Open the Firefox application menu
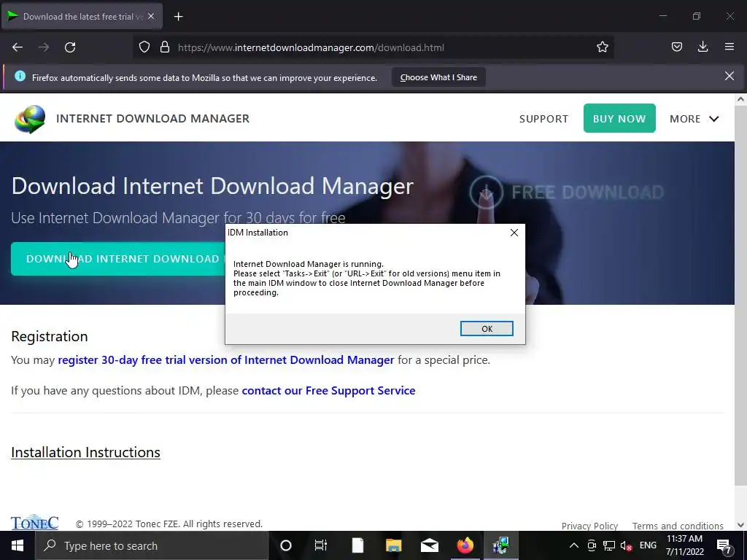747x560 pixels. [729, 47]
